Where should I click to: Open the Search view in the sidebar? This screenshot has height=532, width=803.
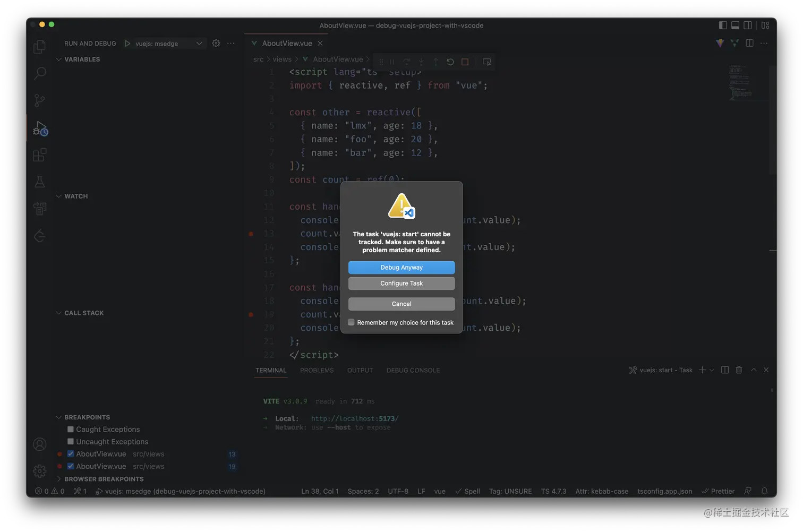39,73
